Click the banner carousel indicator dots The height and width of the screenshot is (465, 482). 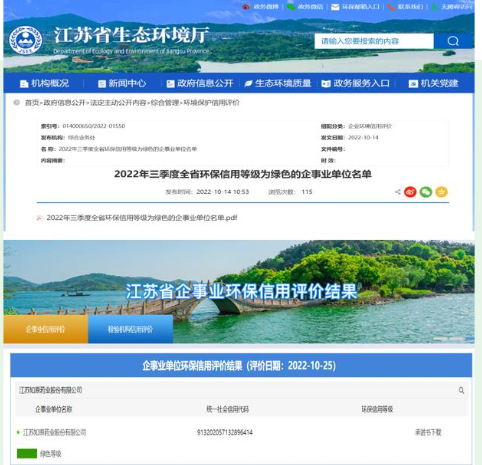tap(454, 339)
